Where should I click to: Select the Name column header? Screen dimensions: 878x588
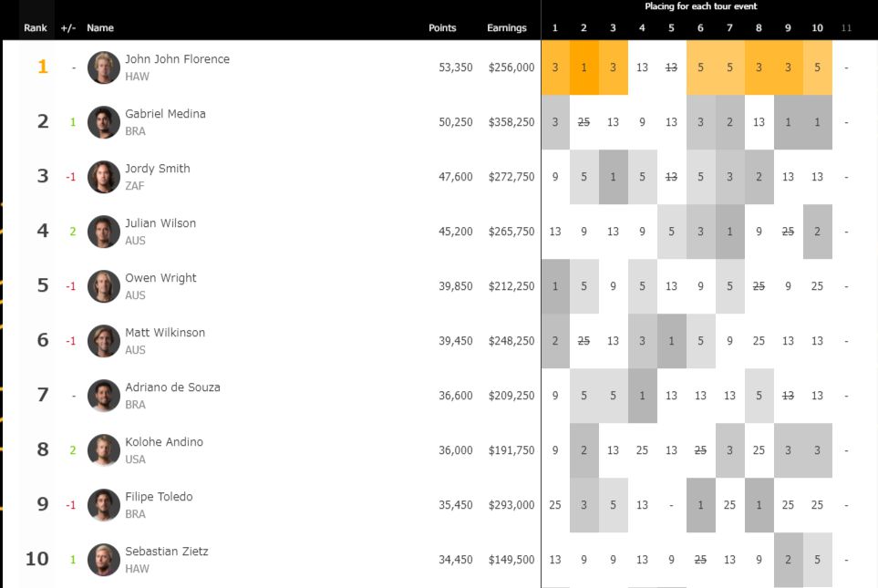pos(100,28)
